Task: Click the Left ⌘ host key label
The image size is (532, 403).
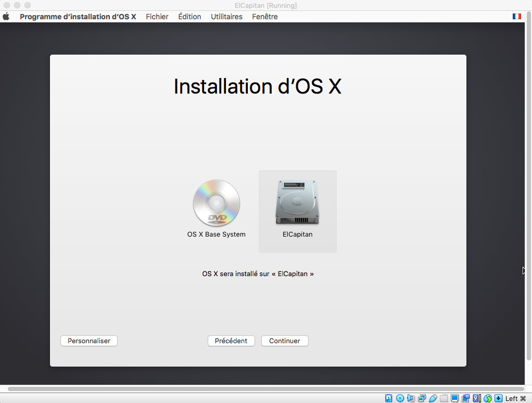Action: click(x=516, y=399)
